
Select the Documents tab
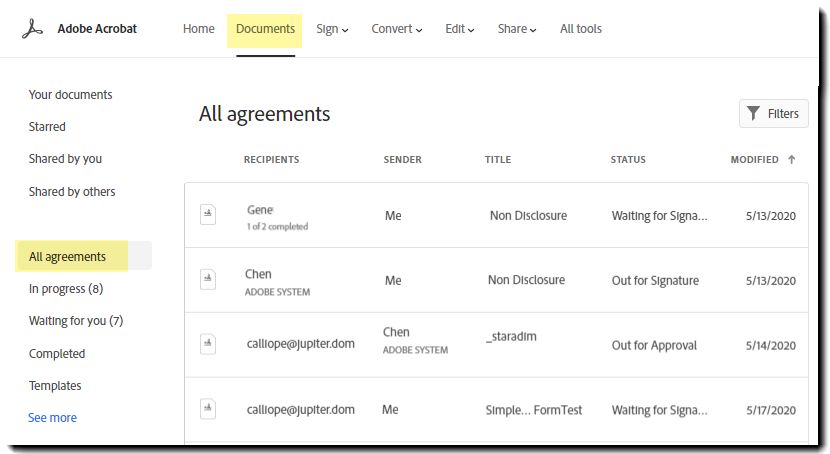(x=265, y=29)
